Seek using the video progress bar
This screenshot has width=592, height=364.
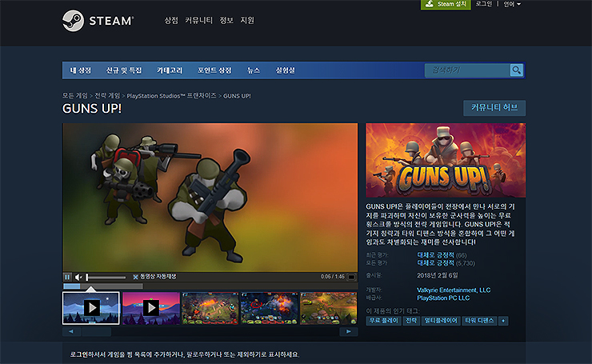coord(210,286)
